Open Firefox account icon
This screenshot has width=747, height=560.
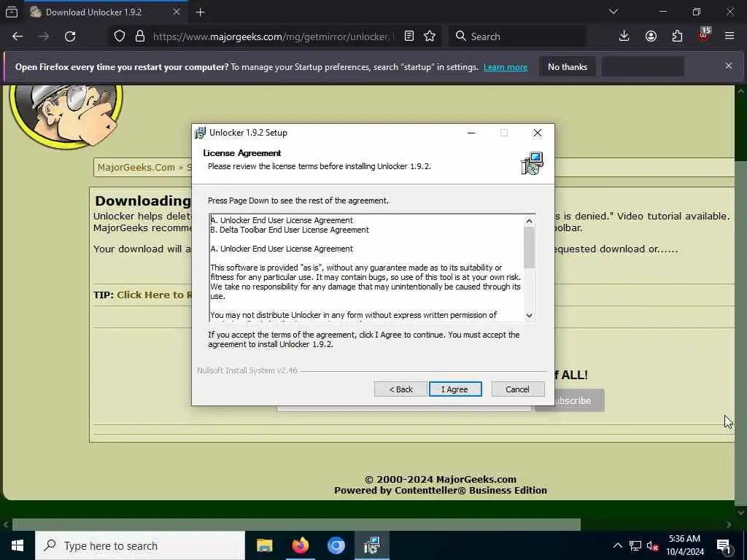pos(651,36)
